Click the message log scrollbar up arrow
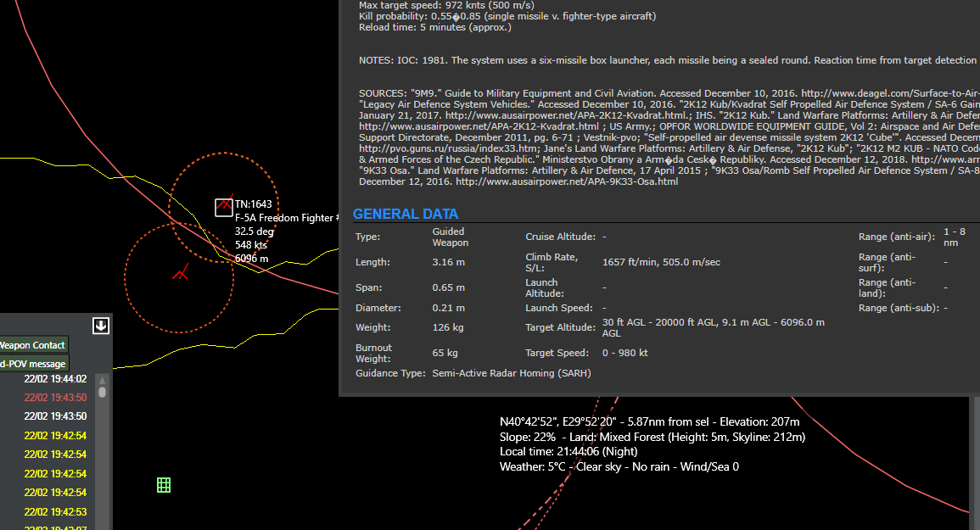 (103, 379)
